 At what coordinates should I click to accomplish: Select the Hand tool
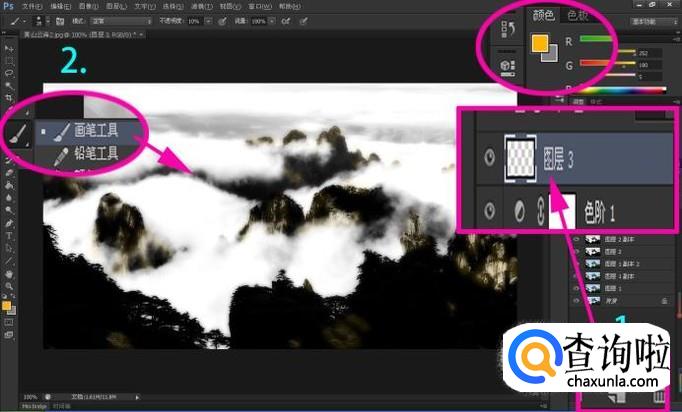point(9,274)
